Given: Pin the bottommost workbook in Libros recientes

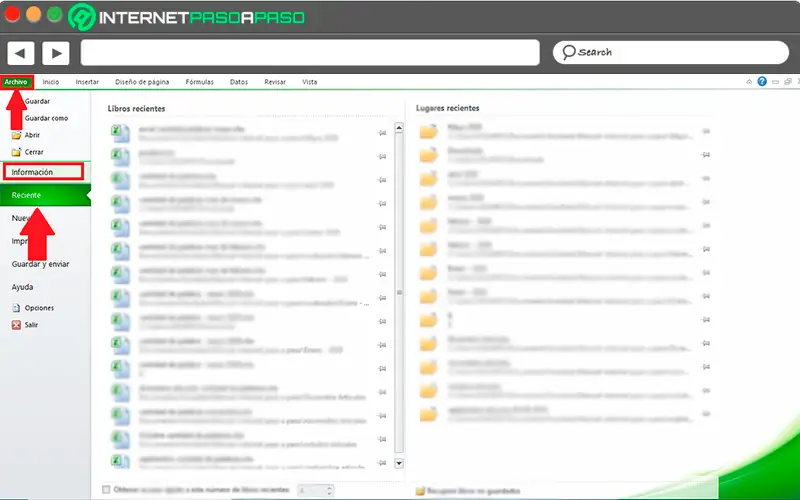Looking at the screenshot, I should (x=382, y=463).
